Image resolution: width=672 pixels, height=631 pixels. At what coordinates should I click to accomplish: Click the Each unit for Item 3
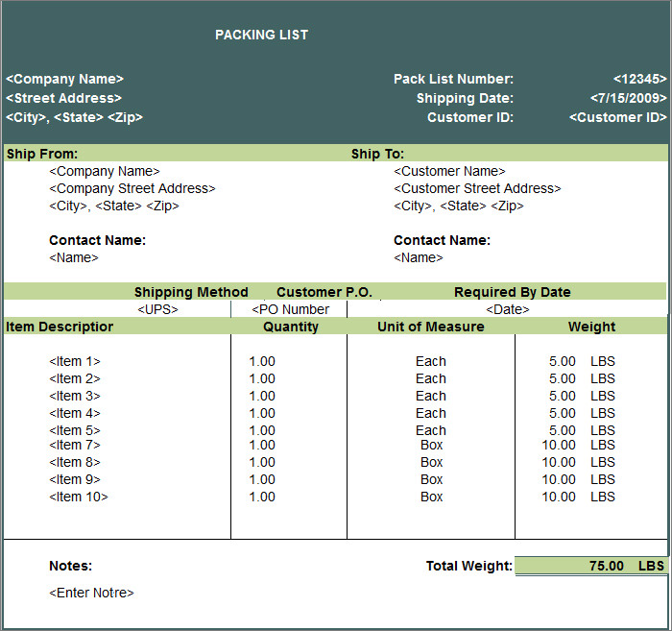431,396
